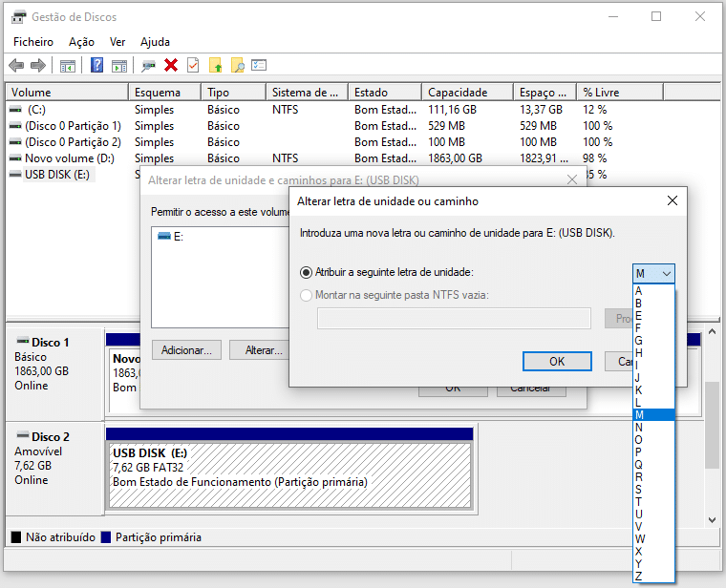Select letter S in the letter list

[639, 489]
